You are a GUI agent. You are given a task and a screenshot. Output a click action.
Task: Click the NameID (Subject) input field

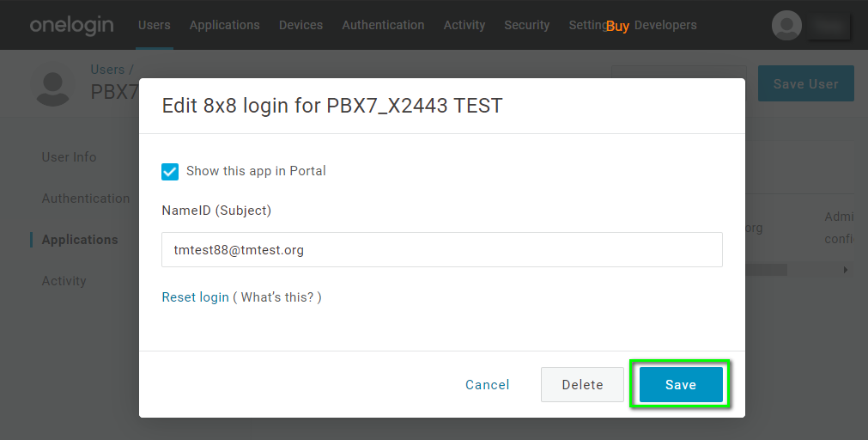[442, 250]
